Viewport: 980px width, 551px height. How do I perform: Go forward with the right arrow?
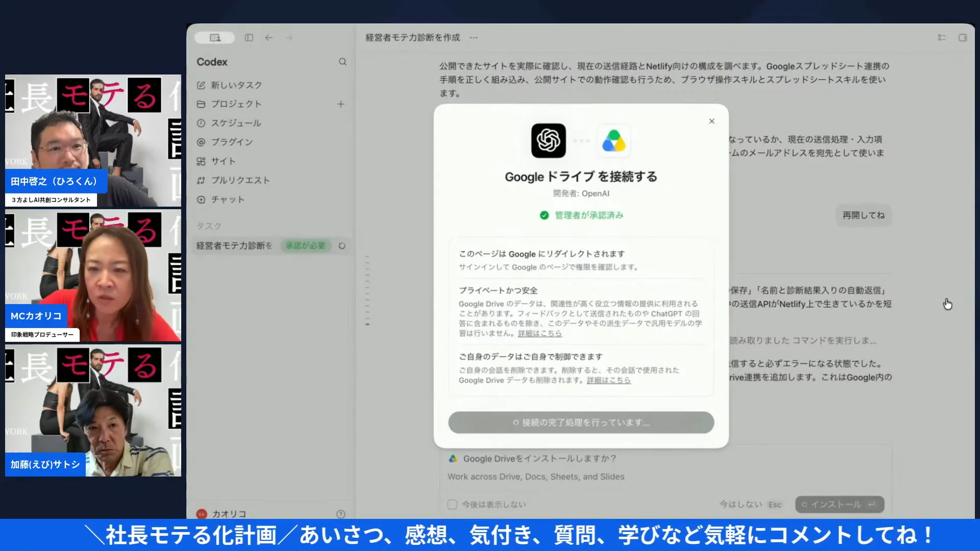(289, 38)
